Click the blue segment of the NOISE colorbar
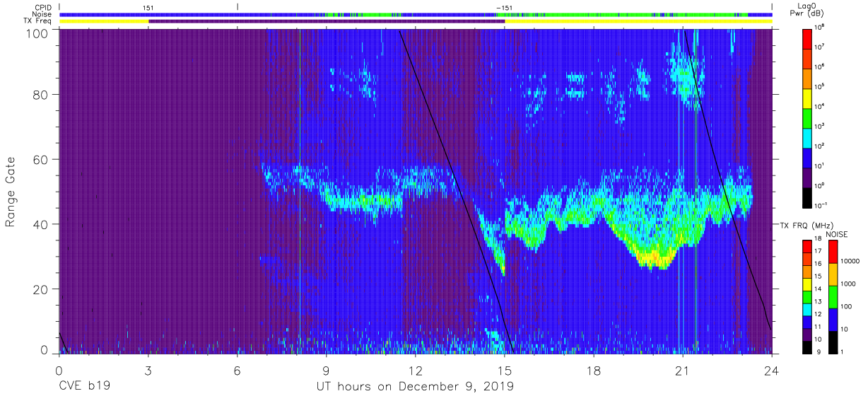 point(833,319)
